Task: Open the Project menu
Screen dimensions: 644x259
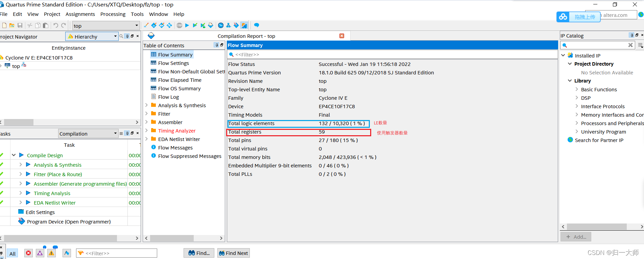Action: (52, 14)
